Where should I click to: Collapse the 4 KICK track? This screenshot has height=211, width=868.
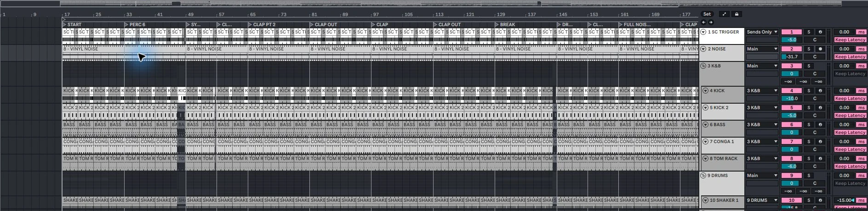click(705, 91)
